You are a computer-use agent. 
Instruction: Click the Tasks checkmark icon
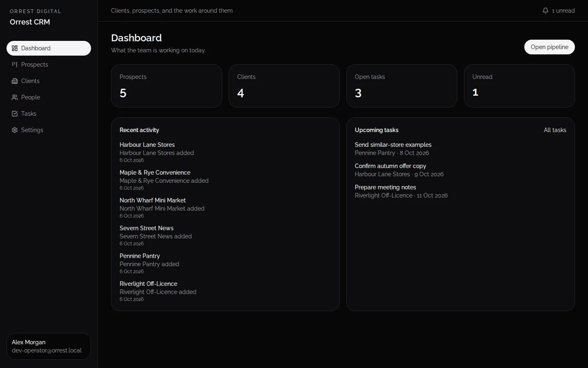[x=15, y=114]
